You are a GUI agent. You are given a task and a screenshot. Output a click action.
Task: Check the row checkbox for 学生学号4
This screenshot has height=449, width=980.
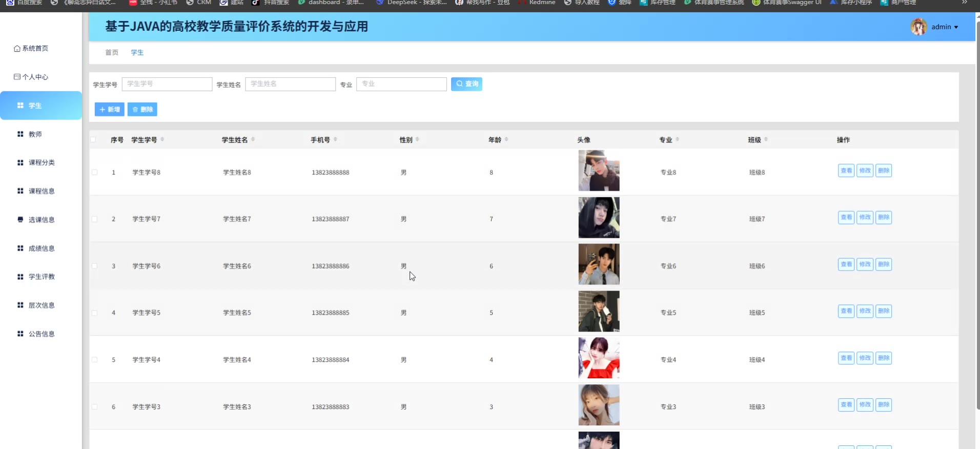pos(94,360)
